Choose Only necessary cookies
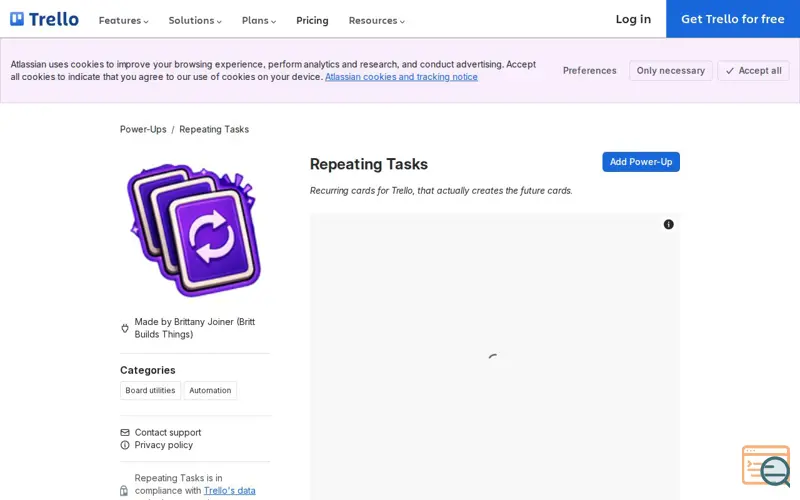The image size is (800, 500). (x=670, y=70)
